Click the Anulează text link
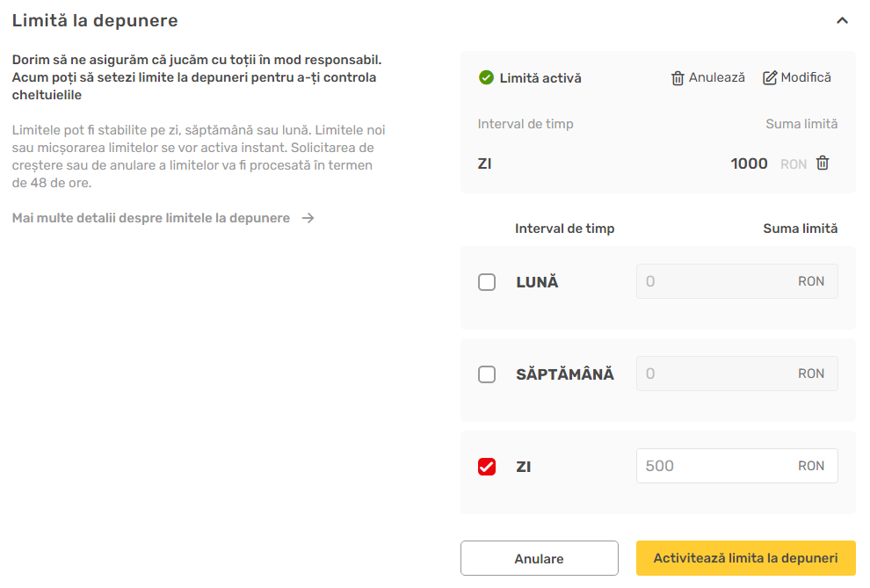The image size is (870, 588). 717,77
